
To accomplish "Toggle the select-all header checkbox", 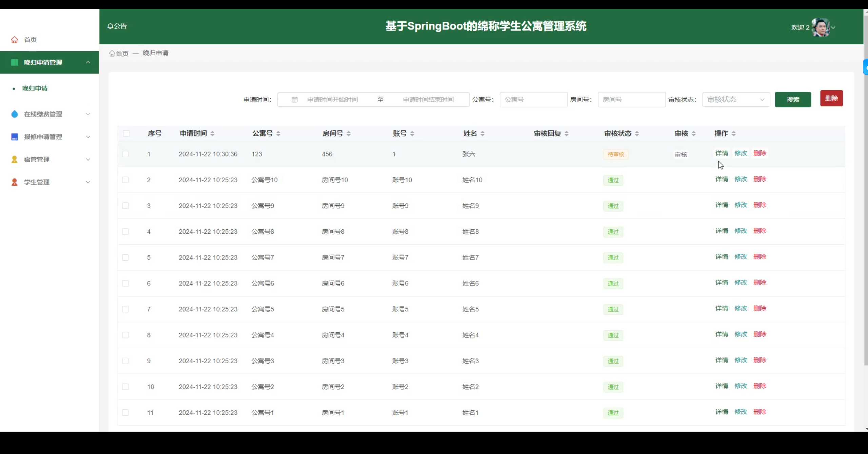I will pos(126,133).
